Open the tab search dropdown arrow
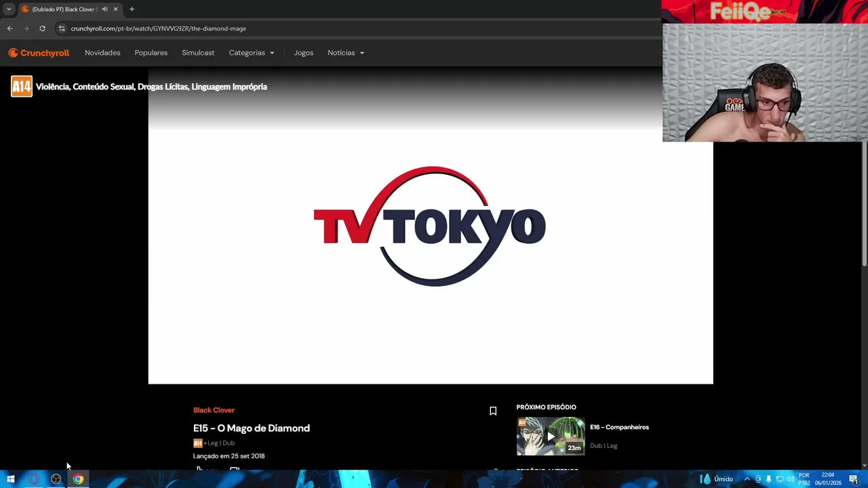Viewport: 868px width, 488px height. [x=9, y=9]
